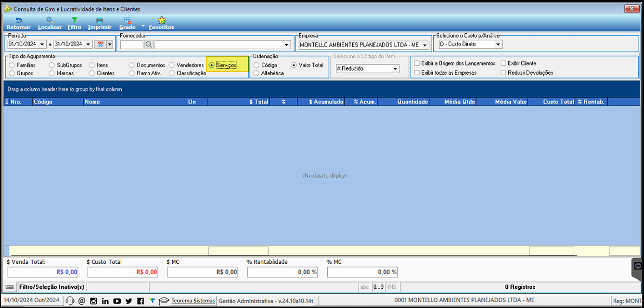Open the A Reduzido code dropdown
The width and height of the screenshot is (644, 308).
coord(396,69)
